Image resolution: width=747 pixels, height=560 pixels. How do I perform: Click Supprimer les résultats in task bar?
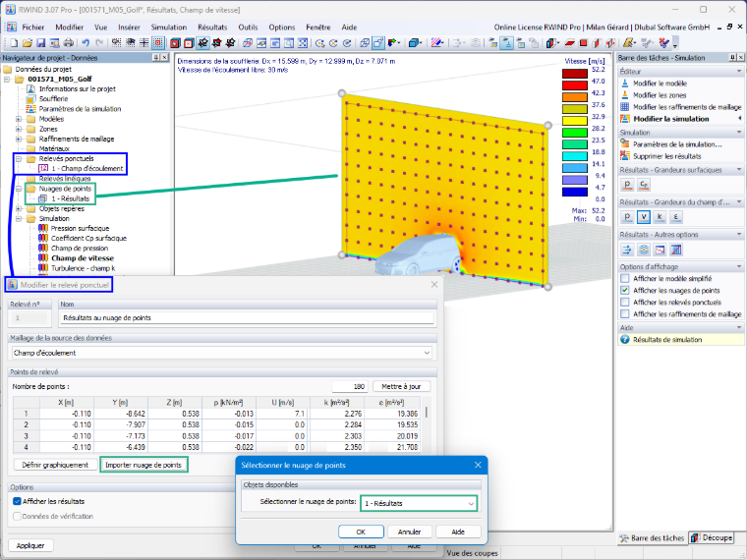666,156
